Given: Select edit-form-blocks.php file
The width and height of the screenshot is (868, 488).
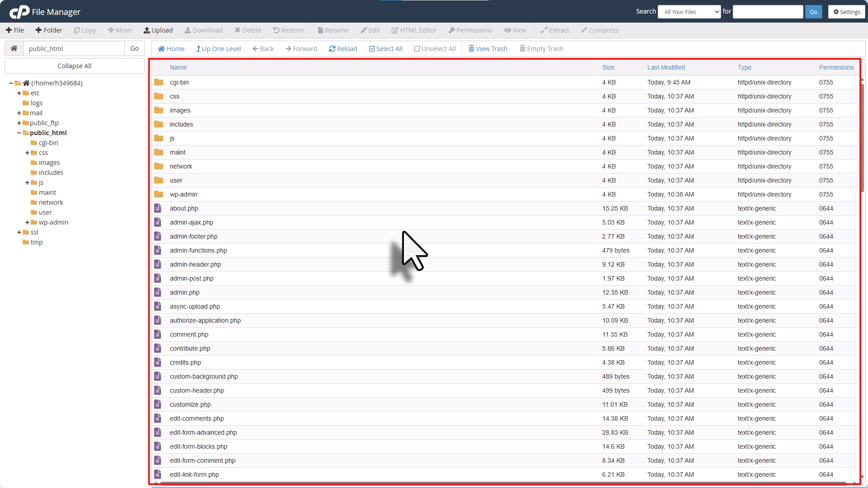Looking at the screenshot, I should (x=505, y=446).
